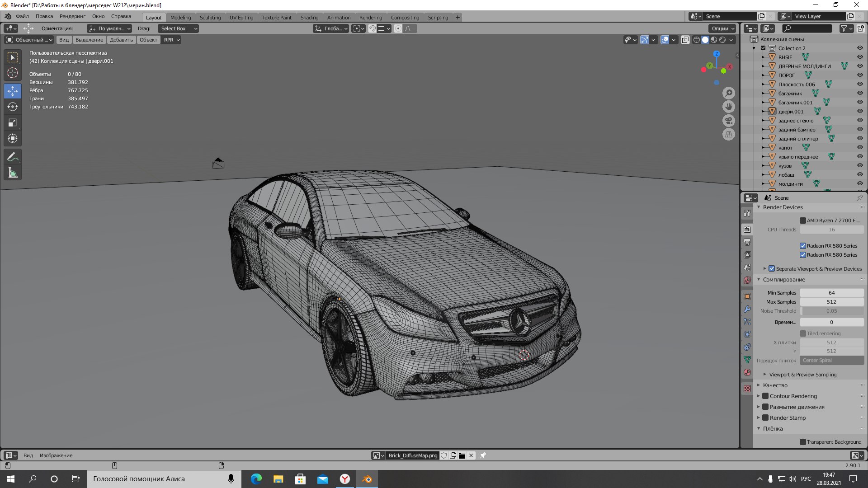Switch to material preview shading
868x488 pixels.
click(714, 40)
